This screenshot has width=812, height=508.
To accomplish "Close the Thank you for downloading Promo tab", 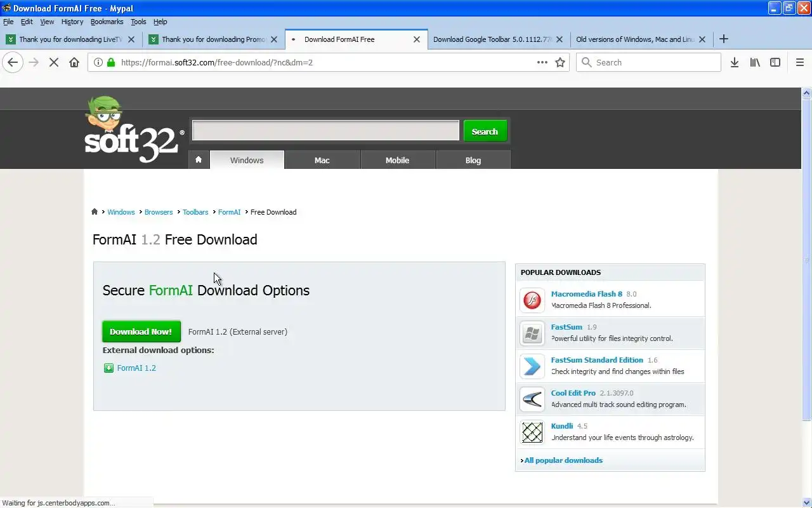I will click(x=274, y=39).
